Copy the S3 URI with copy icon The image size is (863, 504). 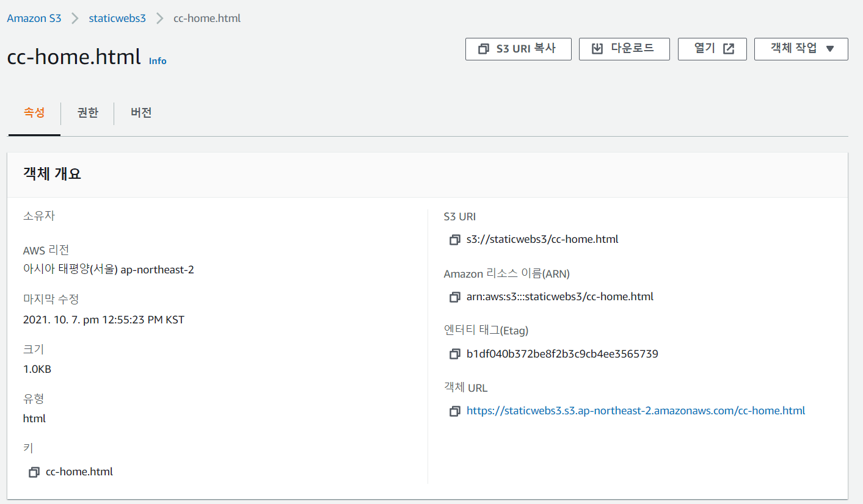454,240
